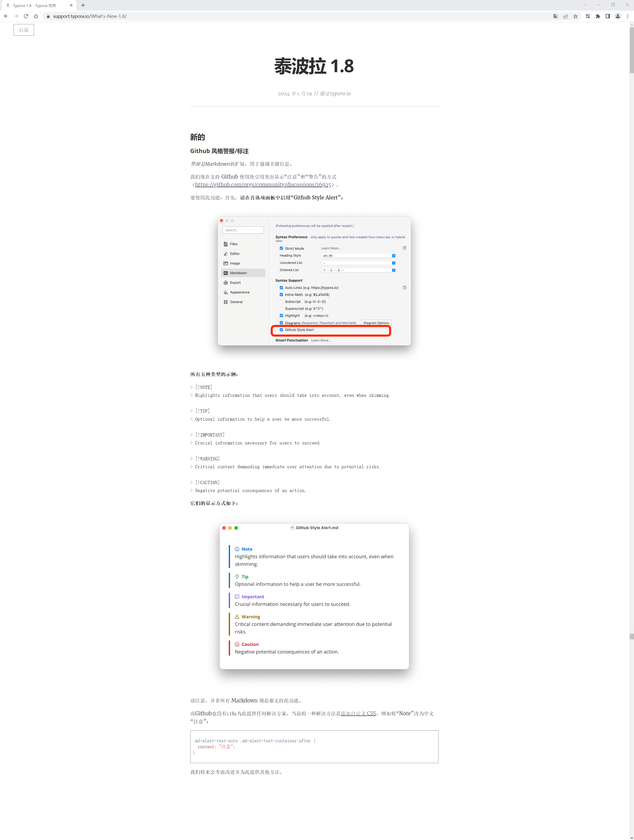Screen dimensions: 634x840
Task: Open the profile avatar menu
Action: point(618,16)
